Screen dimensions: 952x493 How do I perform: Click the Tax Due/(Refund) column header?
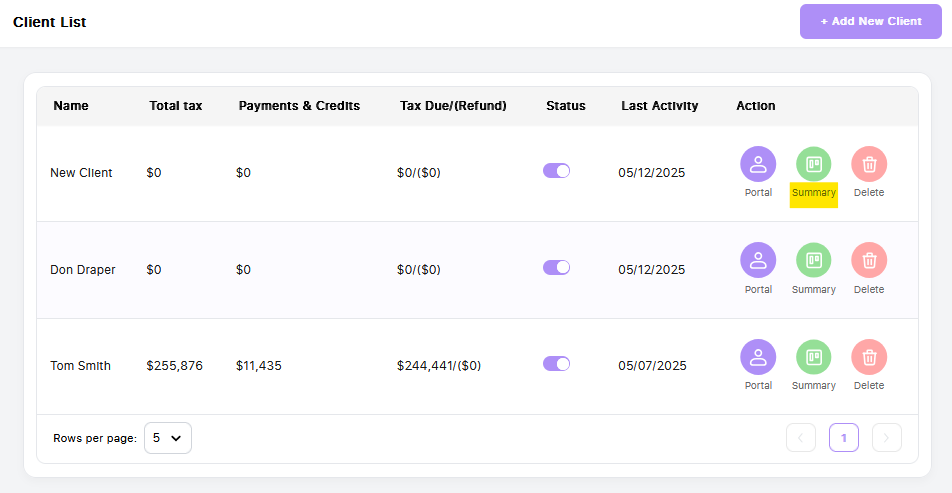(x=453, y=106)
